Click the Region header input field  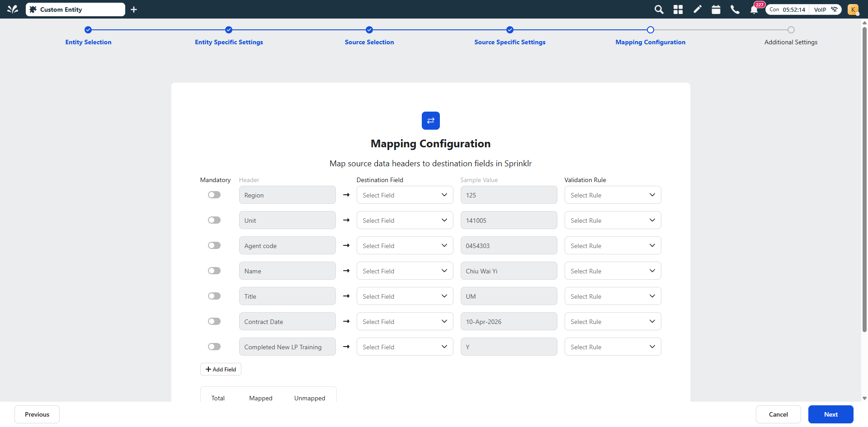[x=288, y=195]
